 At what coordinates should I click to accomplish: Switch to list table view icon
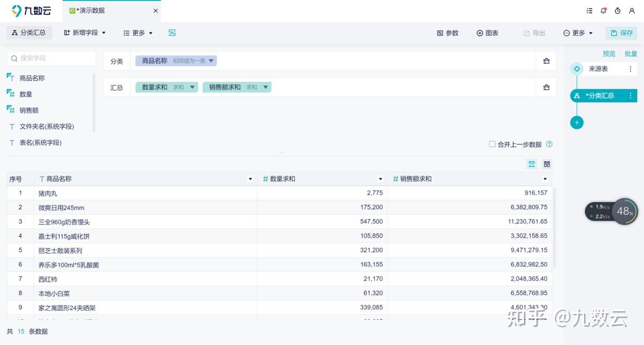pos(532,164)
